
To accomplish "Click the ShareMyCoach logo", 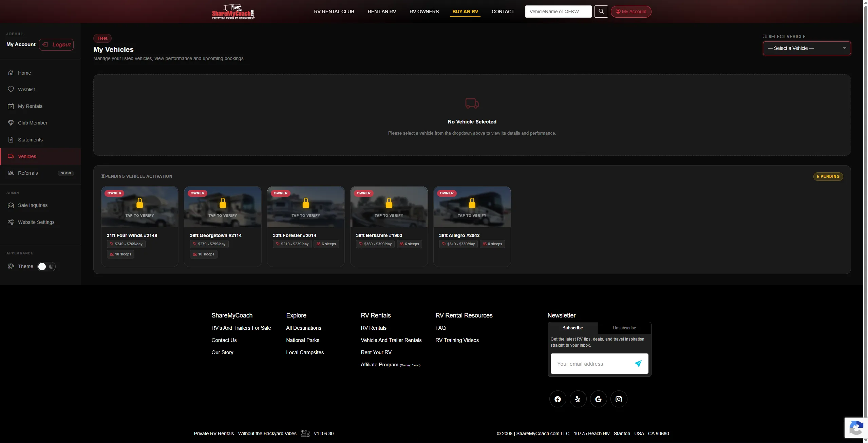I will 233,12.
